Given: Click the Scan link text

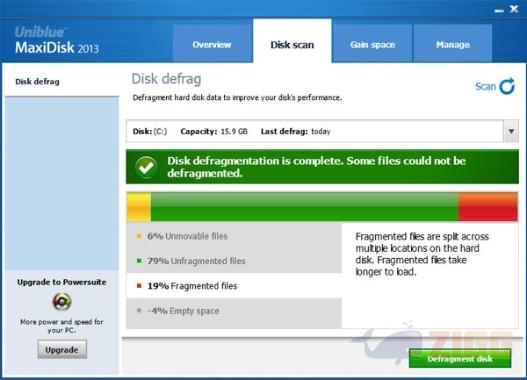Looking at the screenshot, I should coord(485,87).
